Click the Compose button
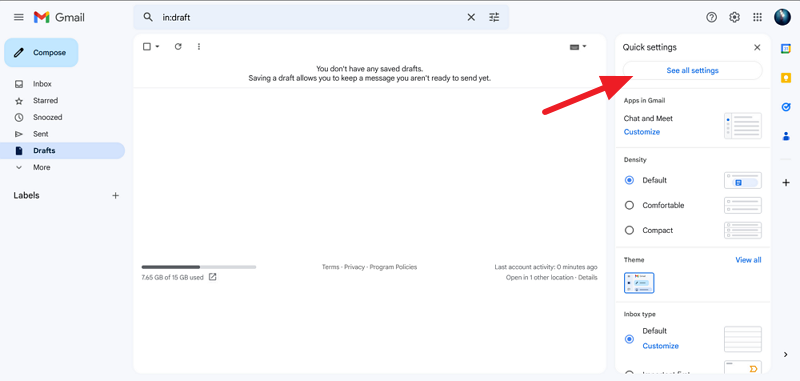Screen dimensions: 800x381 point(41,53)
